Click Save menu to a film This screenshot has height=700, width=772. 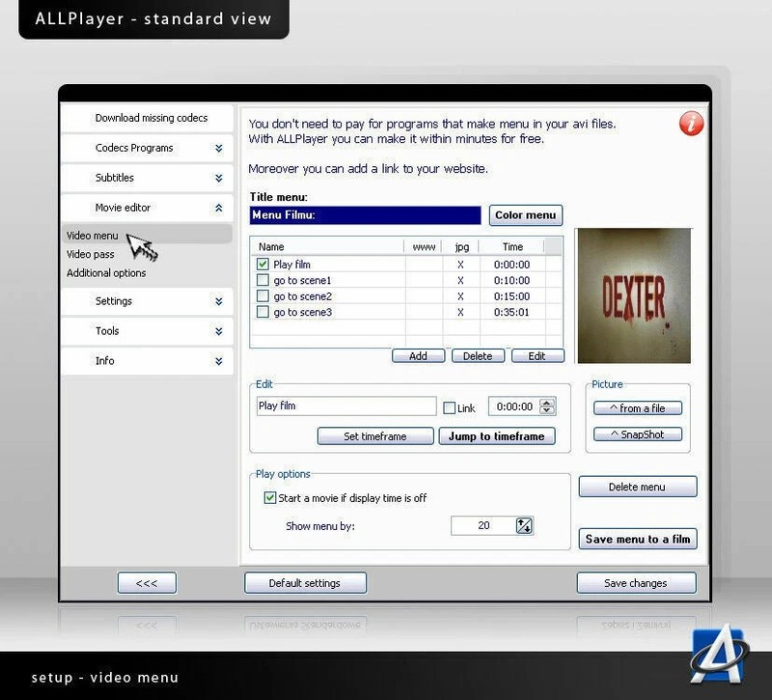click(637, 539)
